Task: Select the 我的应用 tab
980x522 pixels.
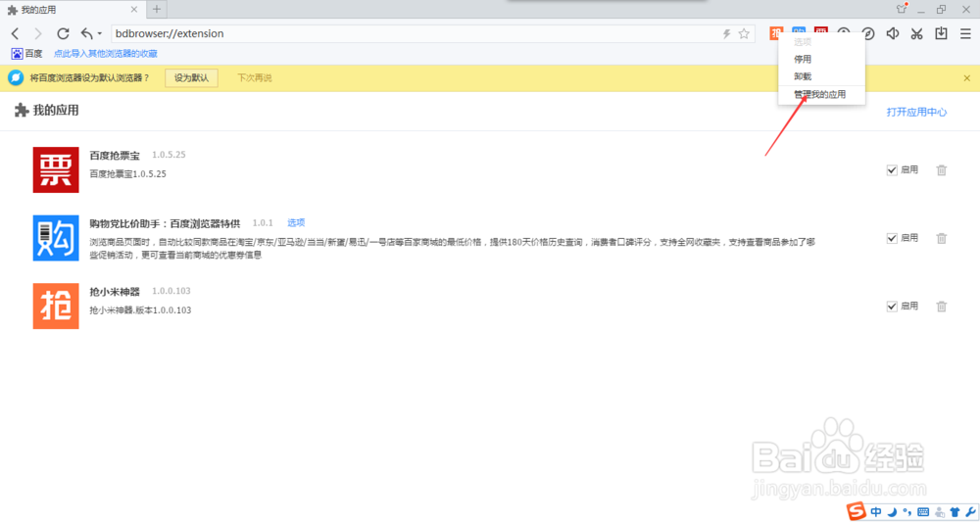Action: coord(72,10)
